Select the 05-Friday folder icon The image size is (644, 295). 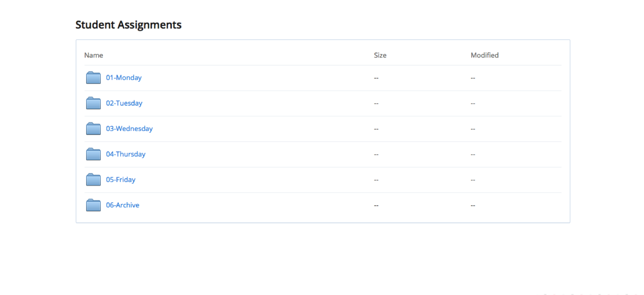point(93,179)
